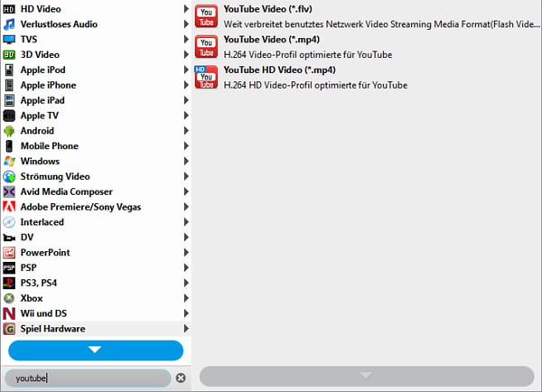Select YouTube Video (*.flv) profile title
This screenshot has width=542, height=392.
[268, 9]
